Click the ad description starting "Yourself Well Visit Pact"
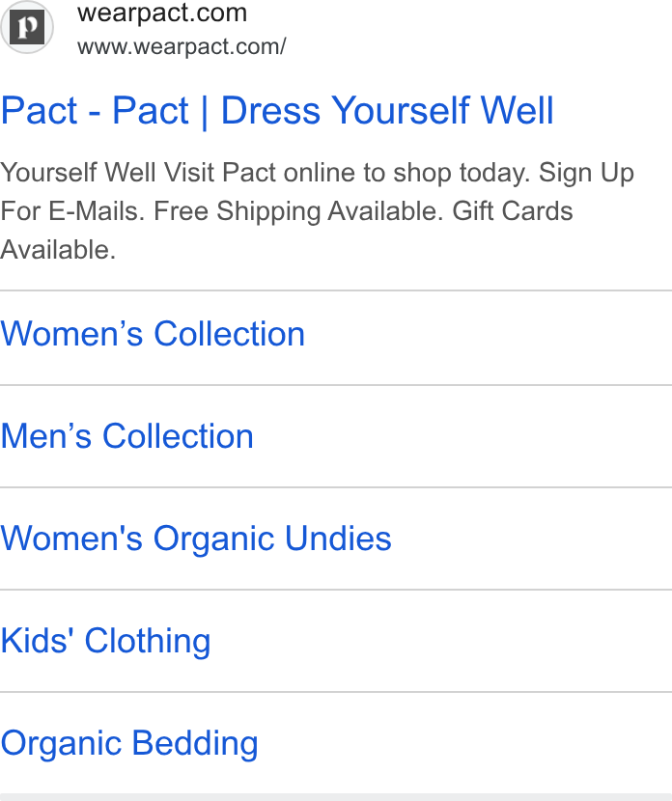Screen dimensions: 672x801 317,210
